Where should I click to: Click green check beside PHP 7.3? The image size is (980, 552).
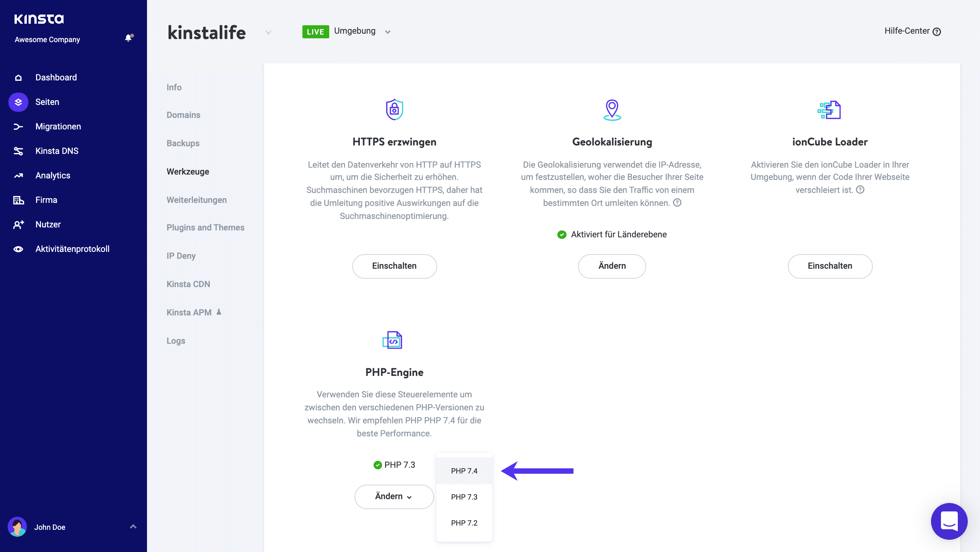tap(377, 465)
